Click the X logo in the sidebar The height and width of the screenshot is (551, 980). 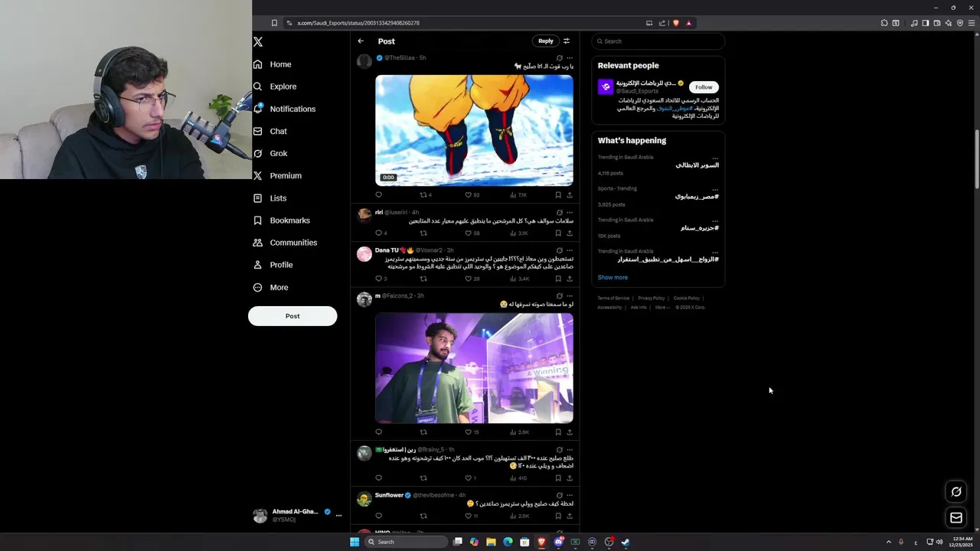pyautogui.click(x=258, y=42)
